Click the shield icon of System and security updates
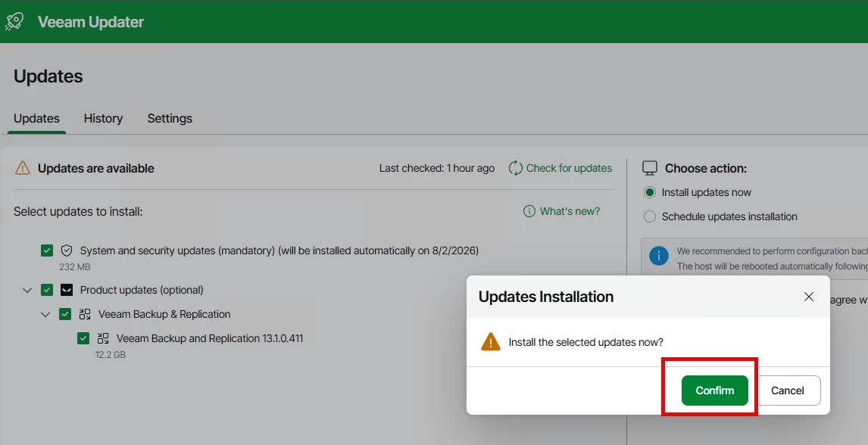Screen dimensions: 868x445 67,251
